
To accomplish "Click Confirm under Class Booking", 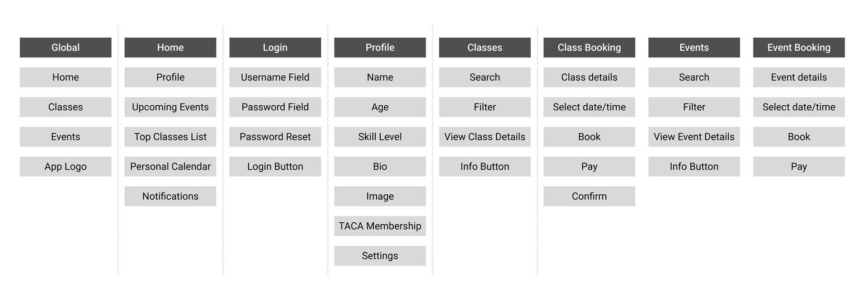I will pyautogui.click(x=589, y=196).
